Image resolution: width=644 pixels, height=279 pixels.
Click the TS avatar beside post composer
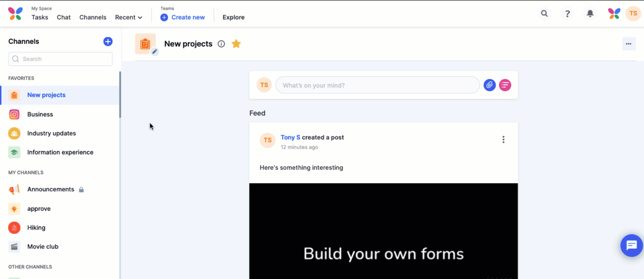click(264, 85)
